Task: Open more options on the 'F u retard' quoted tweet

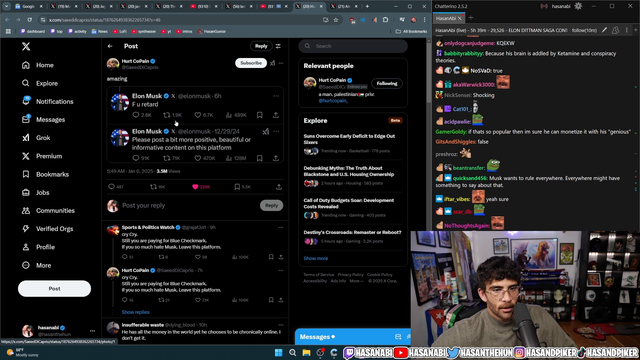Action: pyautogui.click(x=276, y=96)
